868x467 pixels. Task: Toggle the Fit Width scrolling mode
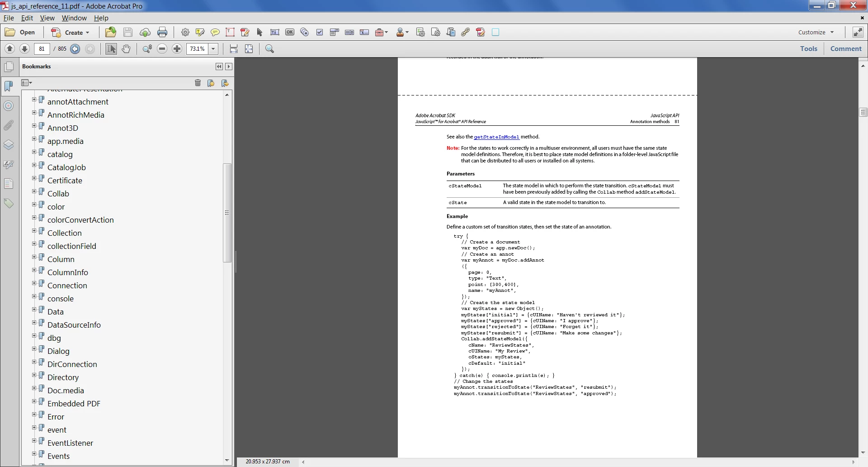coord(234,48)
